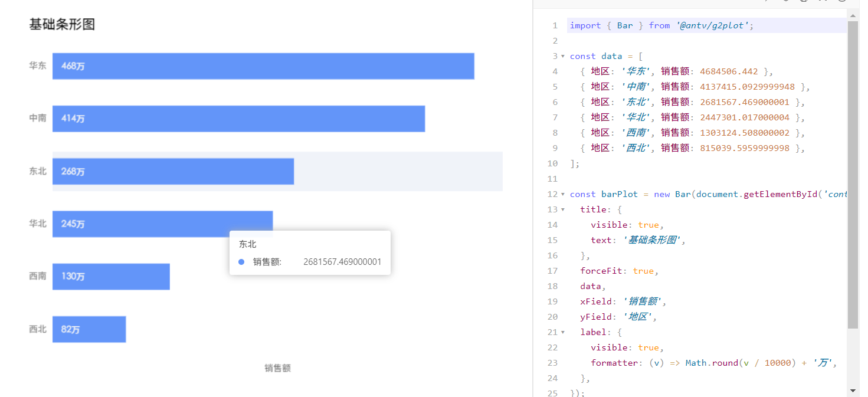
Task: Click the editor scrollbar up arrow
Action: (x=852, y=16)
